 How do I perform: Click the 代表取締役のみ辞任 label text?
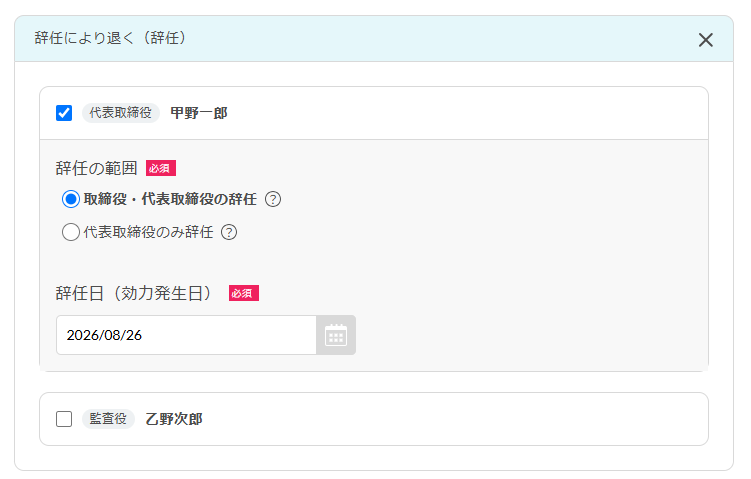click(x=148, y=232)
